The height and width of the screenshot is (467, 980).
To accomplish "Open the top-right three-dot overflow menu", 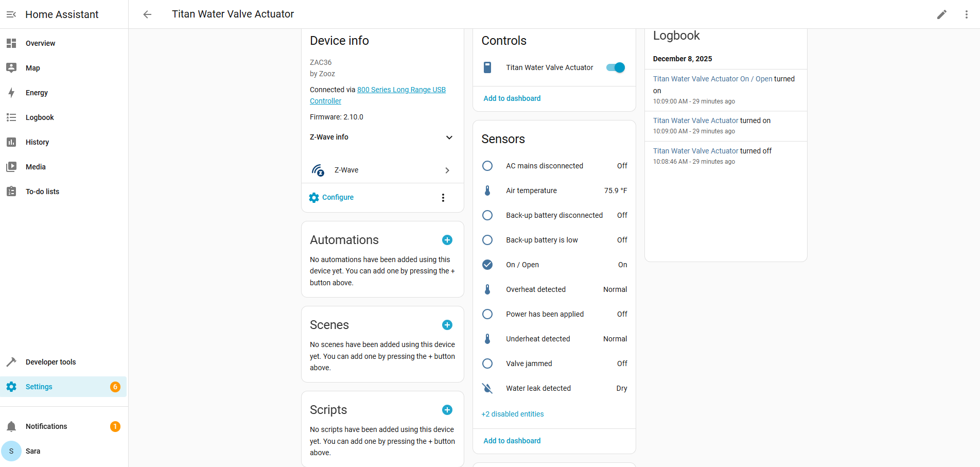I will pos(966,14).
